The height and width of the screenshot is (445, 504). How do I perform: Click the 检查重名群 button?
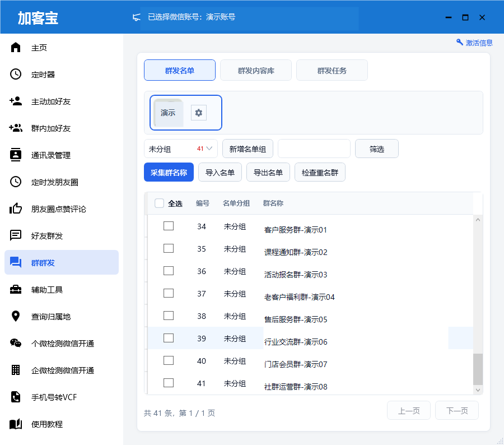point(320,172)
